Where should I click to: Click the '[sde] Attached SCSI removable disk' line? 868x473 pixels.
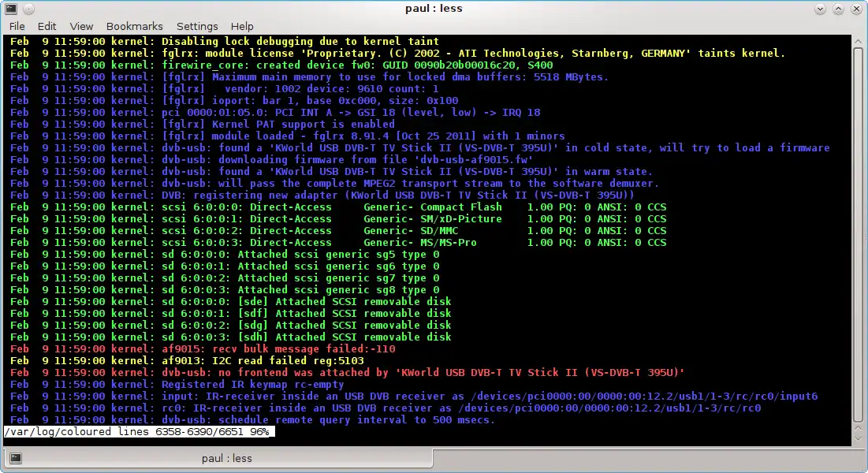(231, 301)
